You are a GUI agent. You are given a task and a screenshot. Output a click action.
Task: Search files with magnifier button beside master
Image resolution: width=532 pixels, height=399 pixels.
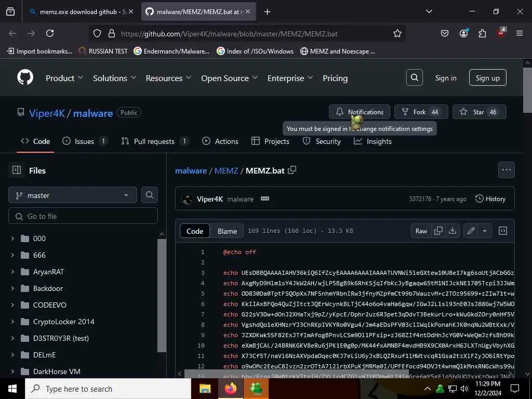click(x=149, y=195)
